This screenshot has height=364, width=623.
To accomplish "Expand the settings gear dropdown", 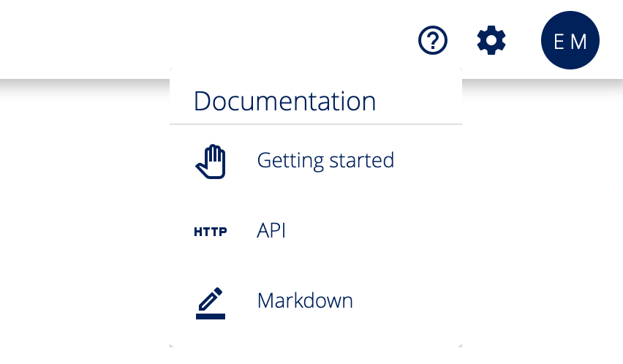I will 491,40.
